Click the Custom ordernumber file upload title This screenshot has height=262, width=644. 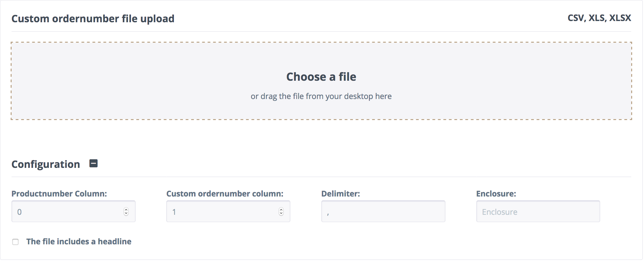coord(93,19)
